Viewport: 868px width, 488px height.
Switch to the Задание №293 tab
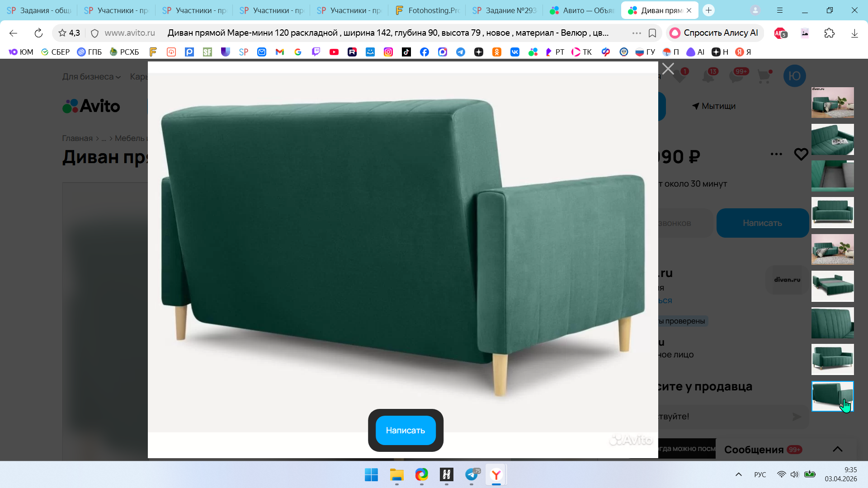(x=505, y=10)
